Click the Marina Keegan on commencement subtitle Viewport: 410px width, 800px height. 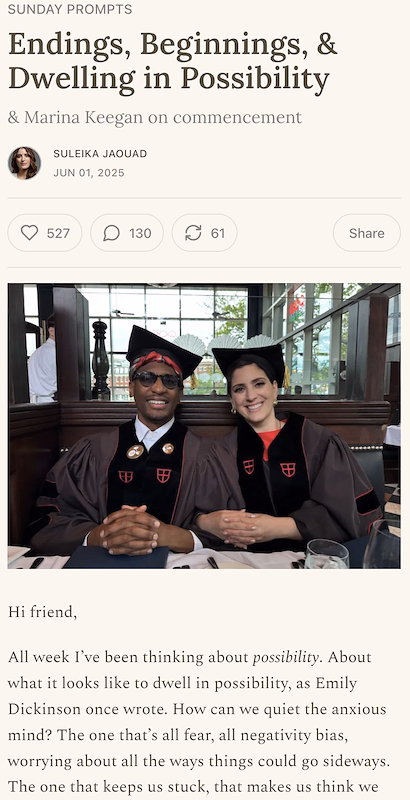tap(155, 117)
